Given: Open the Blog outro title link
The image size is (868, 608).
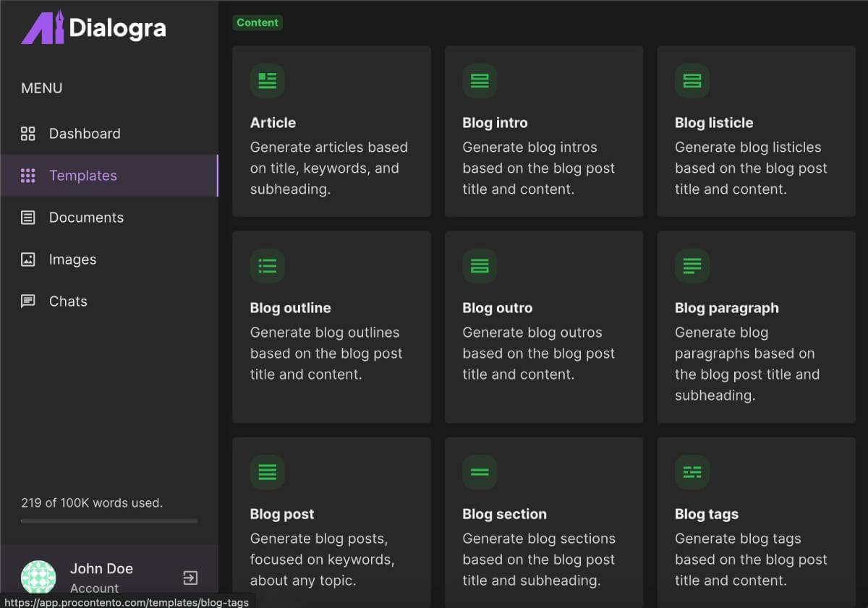Looking at the screenshot, I should click(x=497, y=308).
